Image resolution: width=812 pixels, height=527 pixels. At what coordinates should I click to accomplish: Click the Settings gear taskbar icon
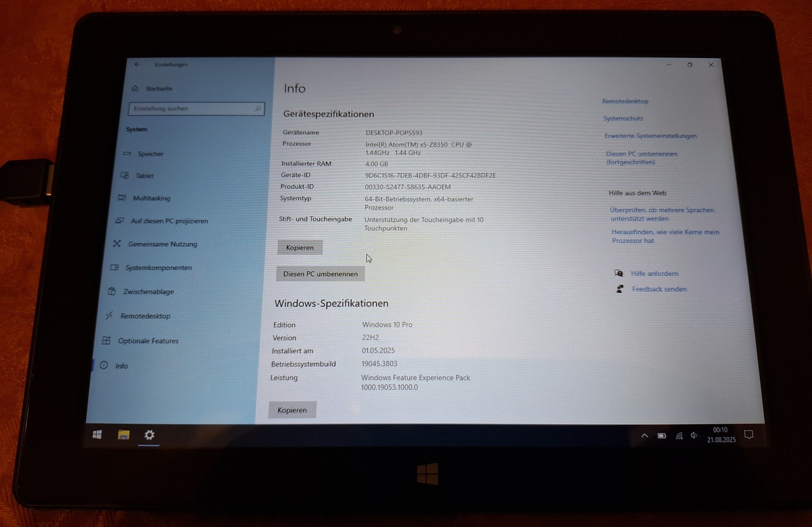(x=150, y=434)
